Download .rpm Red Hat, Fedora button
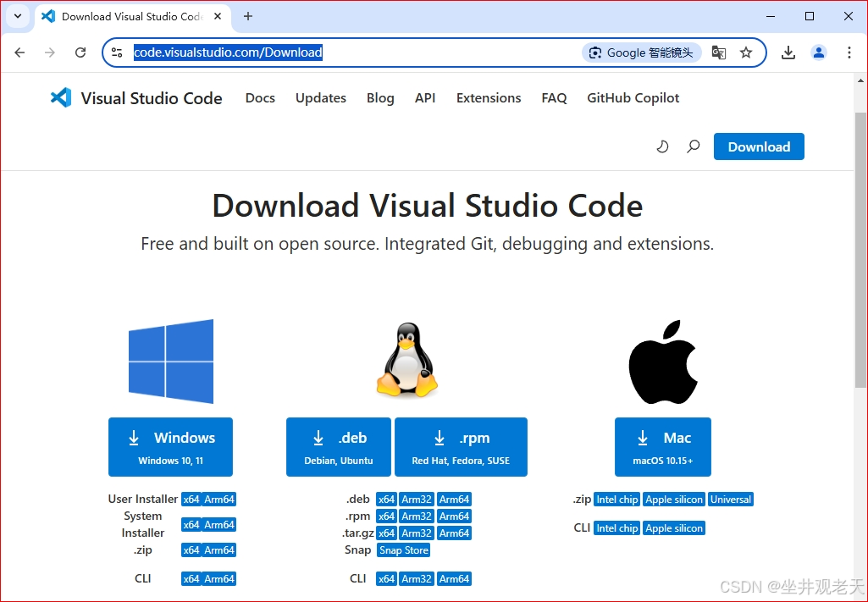Viewport: 868px width, 602px height. 462,447
